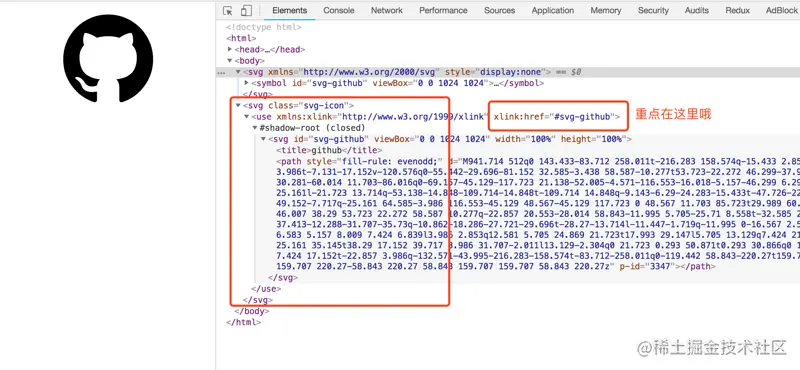Select the opening <html> tag row
Screen dimensions: 800x370
tap(241, 38)
